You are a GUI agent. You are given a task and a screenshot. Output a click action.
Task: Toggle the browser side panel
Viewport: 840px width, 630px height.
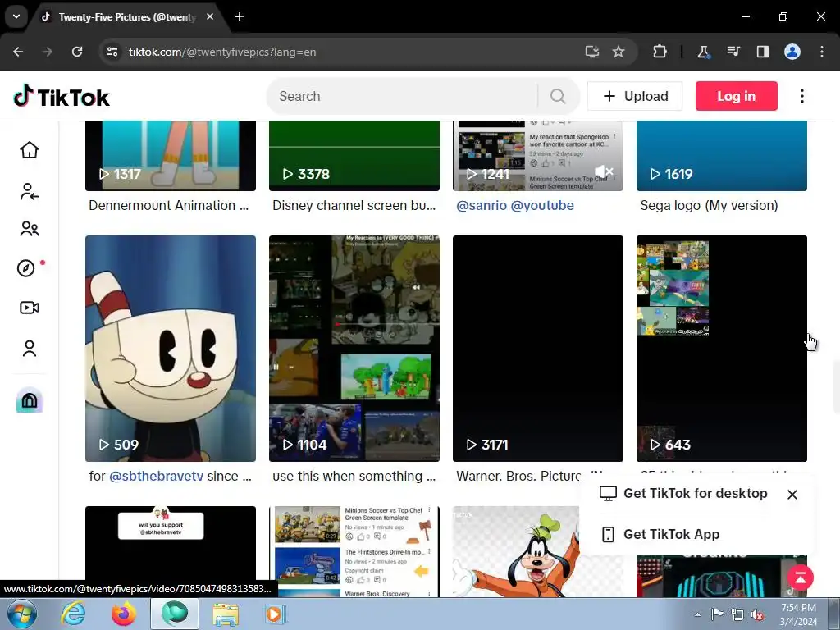[x=763, y=52]
